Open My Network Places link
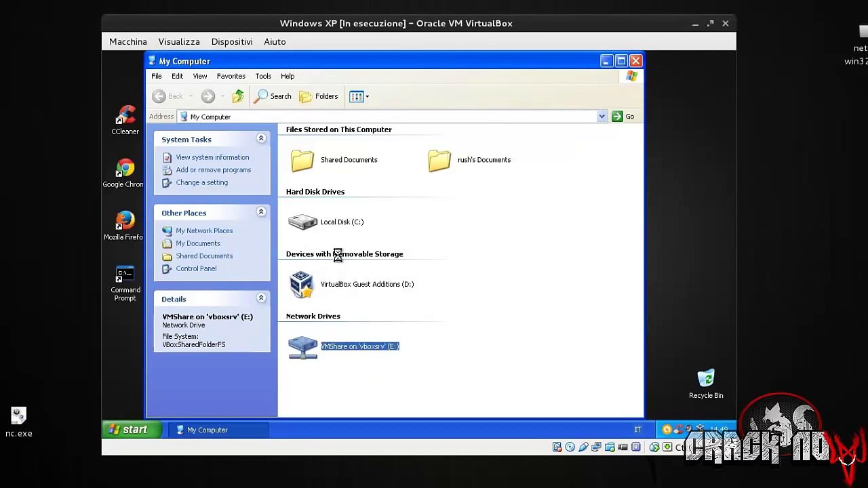This screenshot has width=868, height=488. click(204, 230)
